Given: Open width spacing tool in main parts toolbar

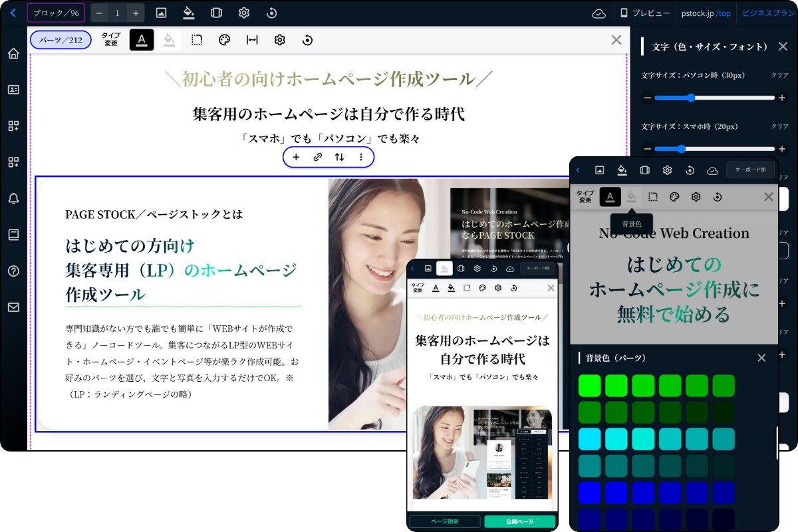Looking at the screenshot, I should 252,40.
